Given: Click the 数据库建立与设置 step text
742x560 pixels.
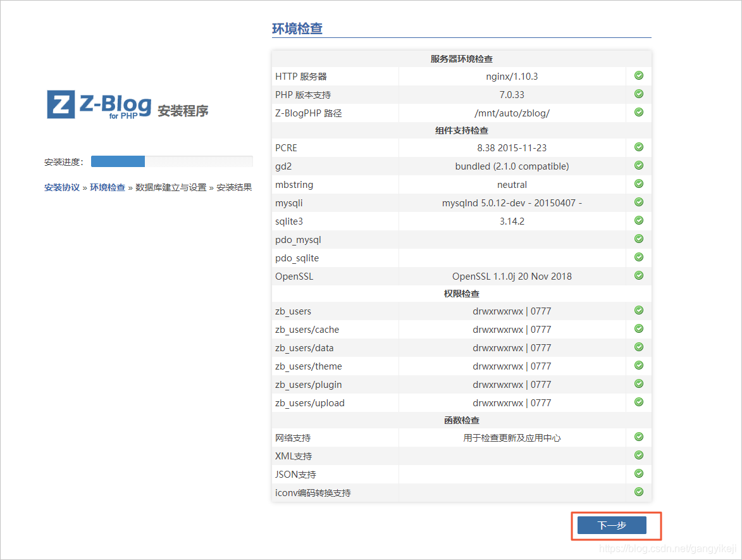Looking at the screenshot, I should tap(171, 187).
